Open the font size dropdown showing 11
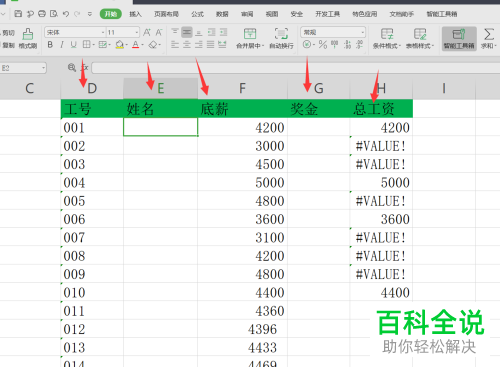Viewport: 500px width, 367px height. (137, 32)
